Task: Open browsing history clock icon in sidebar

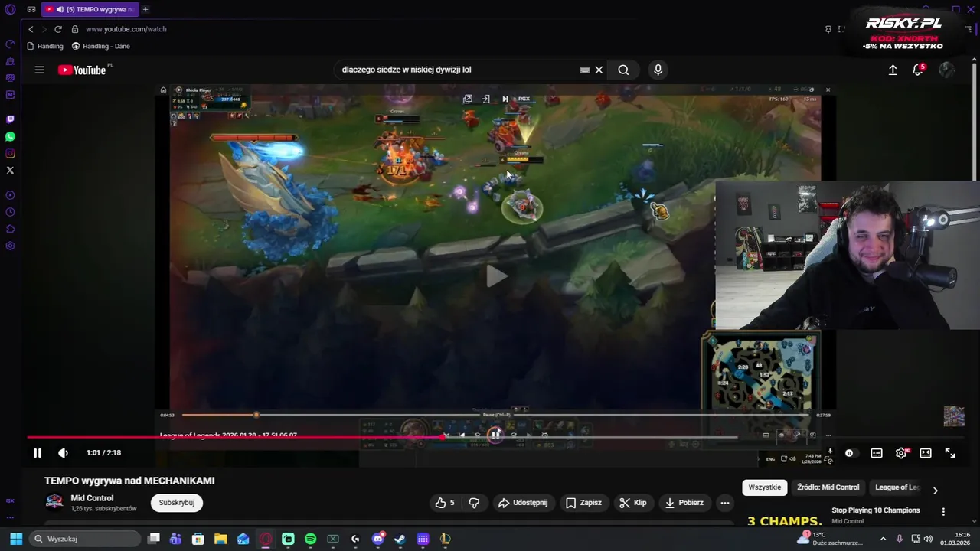Action: (x=10, y=212)
